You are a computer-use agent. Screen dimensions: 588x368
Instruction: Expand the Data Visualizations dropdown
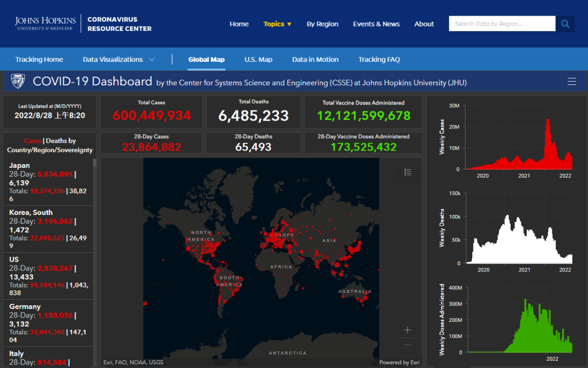pos(119,59)
